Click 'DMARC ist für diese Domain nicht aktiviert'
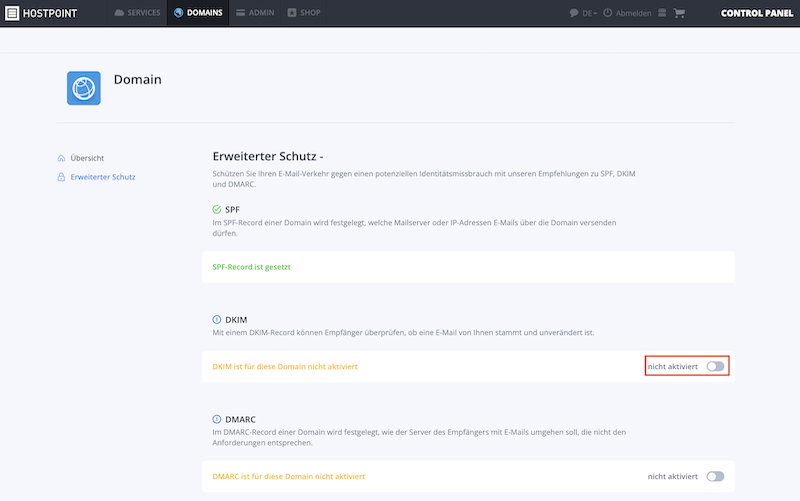 [x=289, y=477]
